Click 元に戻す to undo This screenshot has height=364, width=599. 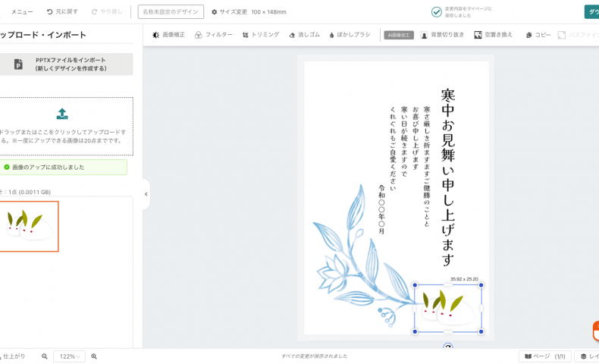pyautogui.click(x=62, y=12)
